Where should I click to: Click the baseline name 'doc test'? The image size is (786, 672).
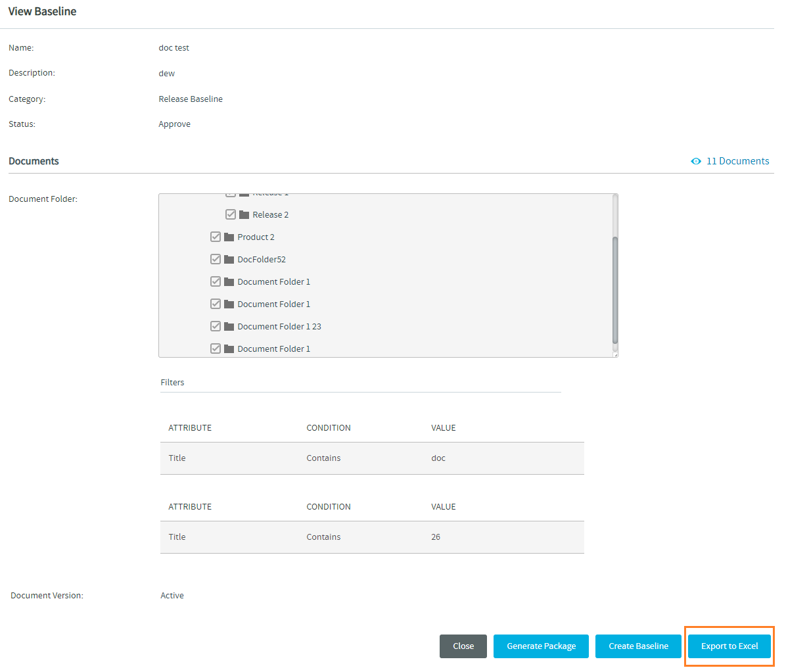[x=174, y=47]
